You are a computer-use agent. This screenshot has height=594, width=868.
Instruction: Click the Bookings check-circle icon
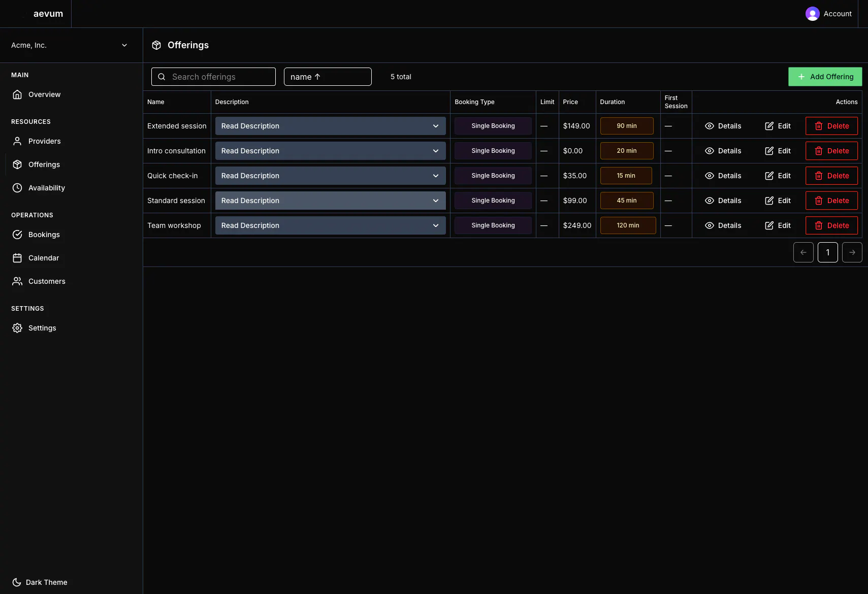tap(17, 235)
